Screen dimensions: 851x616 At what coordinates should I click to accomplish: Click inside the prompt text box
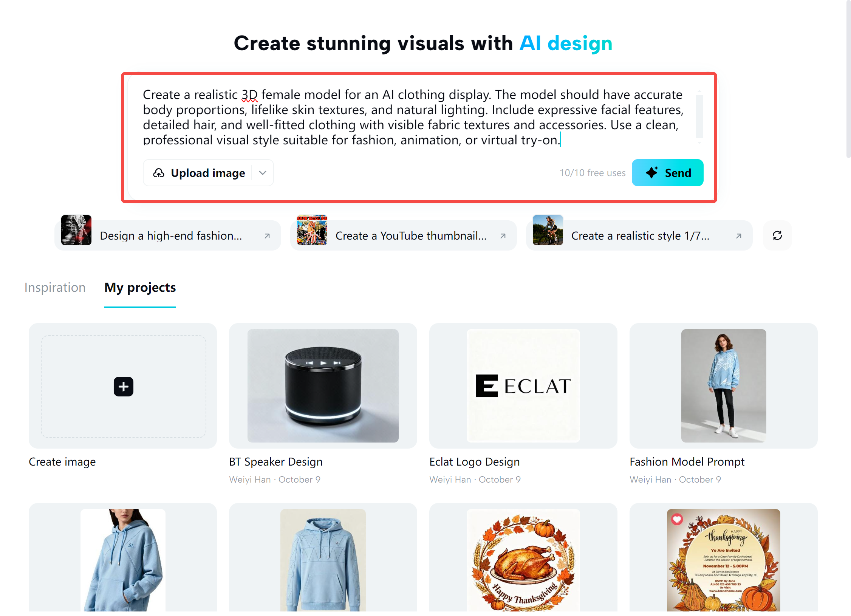pos(412,117)
